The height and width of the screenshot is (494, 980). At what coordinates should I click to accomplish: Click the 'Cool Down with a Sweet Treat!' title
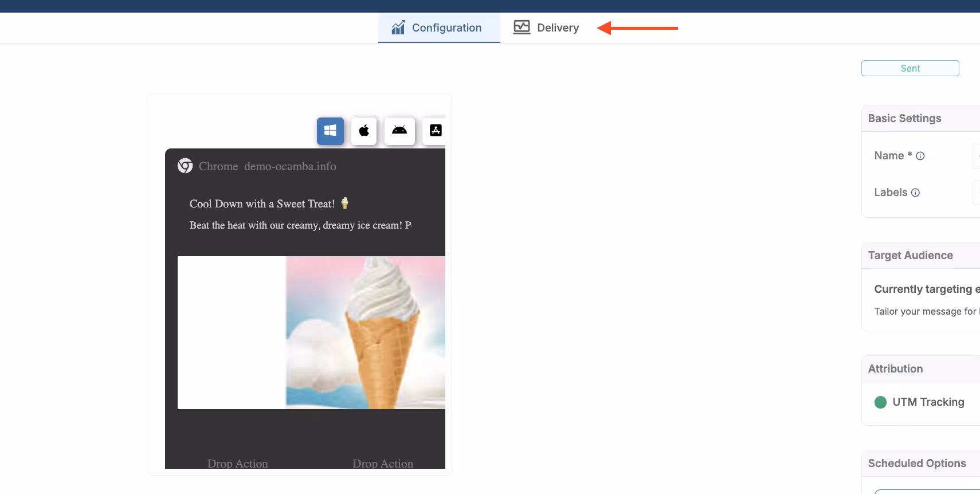tap(262, 204)
